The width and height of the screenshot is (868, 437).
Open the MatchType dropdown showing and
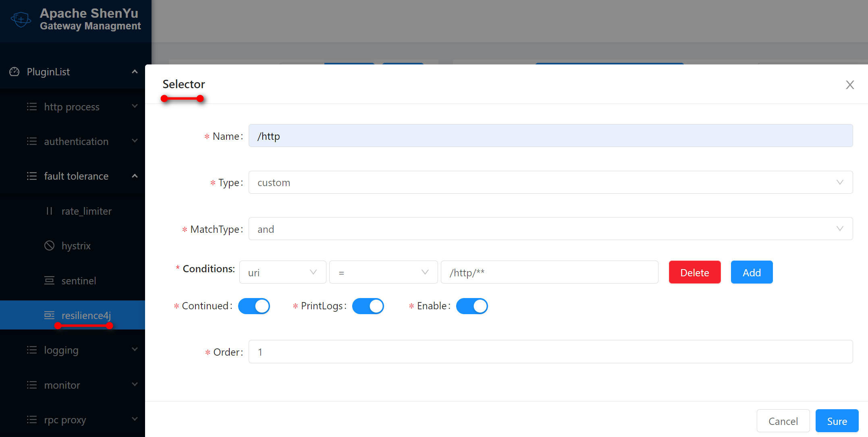click(x=550, y=229)
